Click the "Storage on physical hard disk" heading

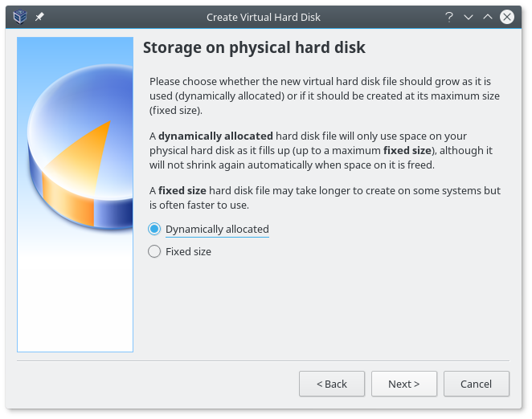(254, 48)
